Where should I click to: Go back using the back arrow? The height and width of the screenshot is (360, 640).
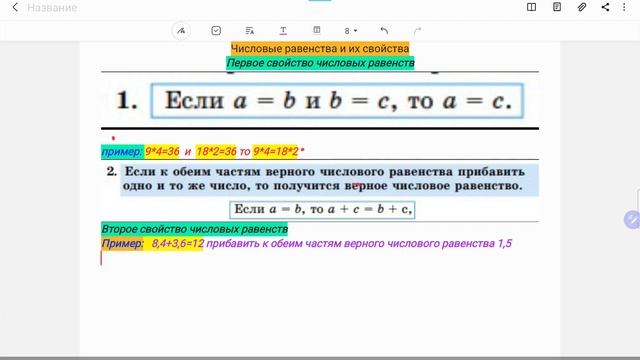click(15, 7)
